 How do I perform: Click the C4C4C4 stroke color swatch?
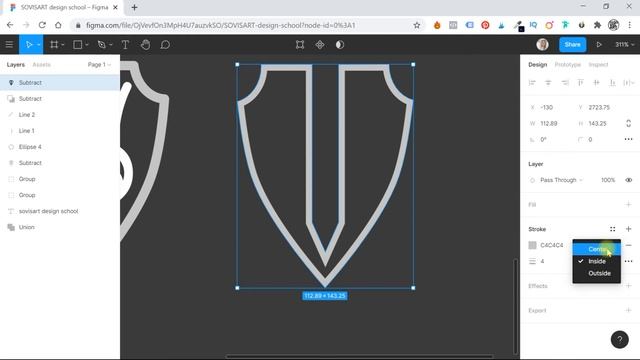(x=532, y=245)
